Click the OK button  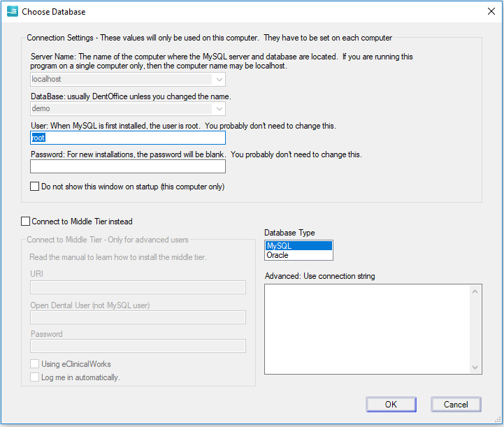tap(391, 404)
